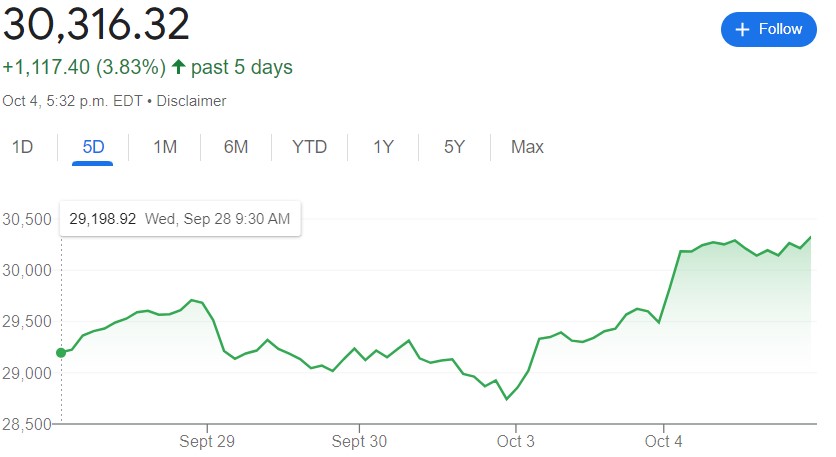Click the 28,500 y-axis label
The width and height of the screenshot is (836, 457).
[x=27, y=424]
